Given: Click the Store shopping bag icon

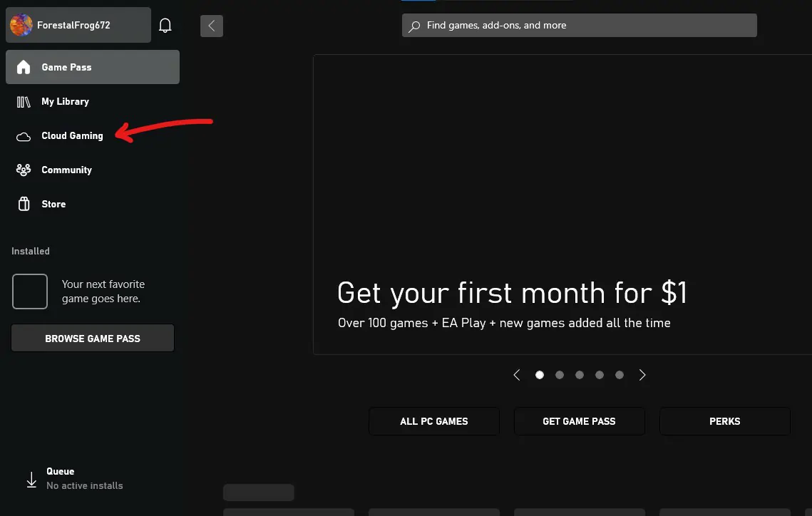Looking at the screenshot, I should [24, 204].
